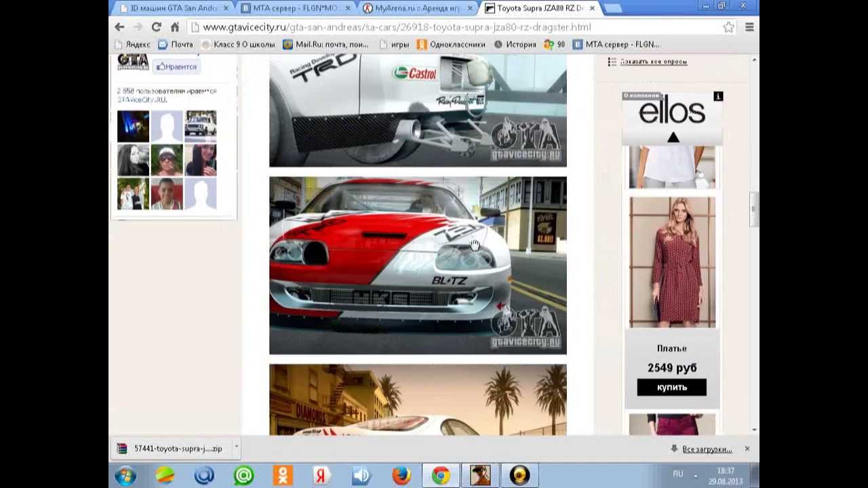Open the Chrome menu icon
Image resolution: width=868 pixels, height=488 pixels.
click(x=749, y=27)
